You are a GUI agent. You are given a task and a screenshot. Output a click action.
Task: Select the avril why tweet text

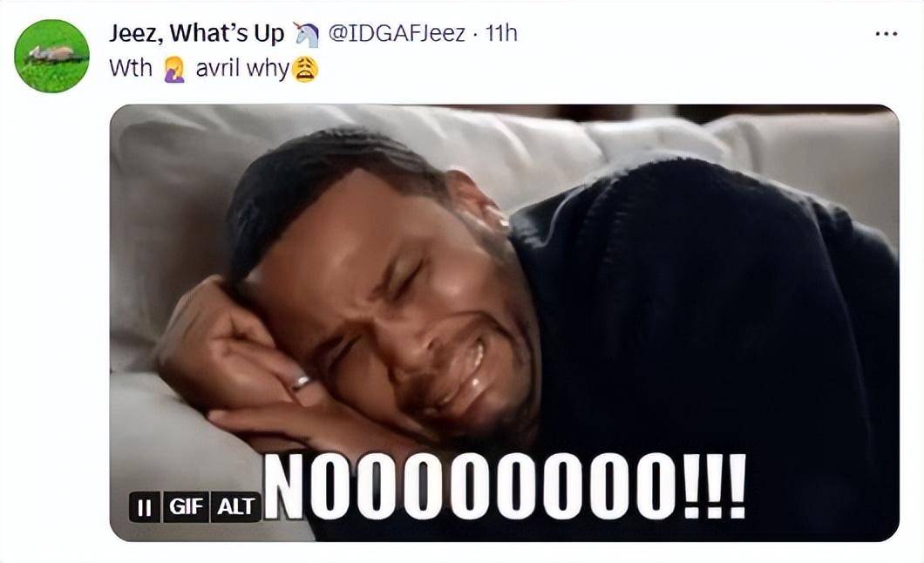(x=242, y=70)
